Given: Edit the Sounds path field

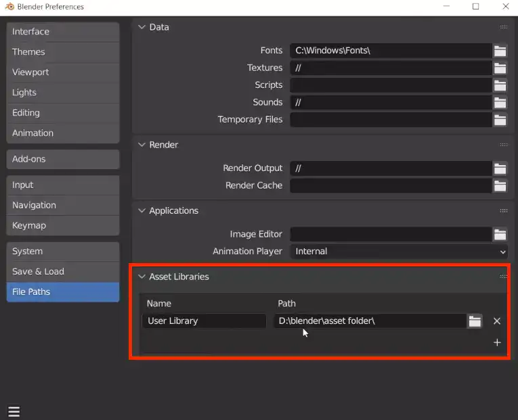Looking at the screenshot, I should click(x=391, y=103).
